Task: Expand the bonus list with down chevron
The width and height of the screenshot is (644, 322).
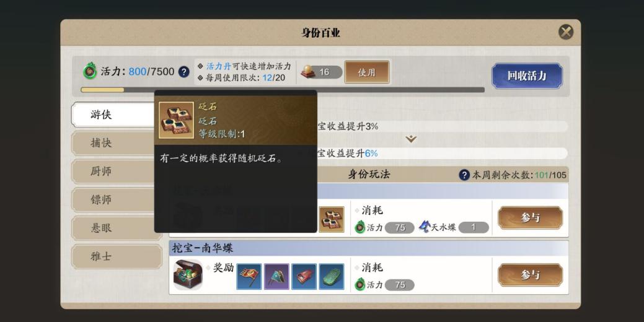Action: (x=411, y=139)
